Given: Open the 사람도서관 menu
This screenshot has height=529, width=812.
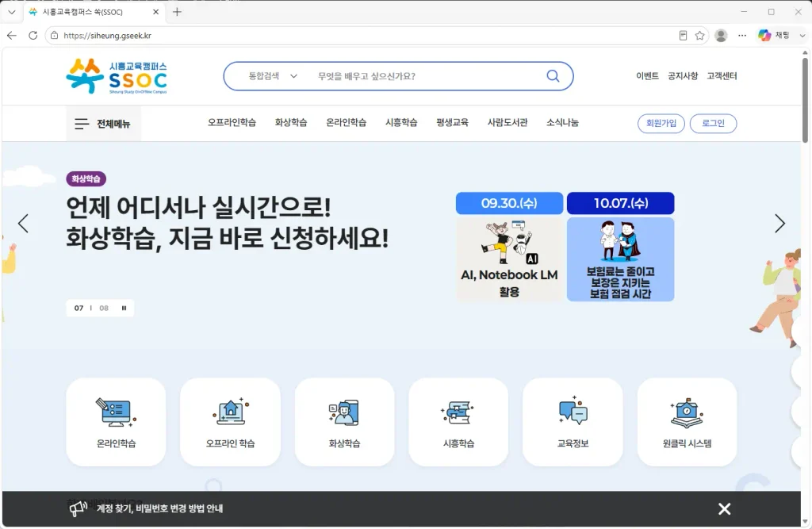Looking at the screenshot, I should [x=507, y=123].
